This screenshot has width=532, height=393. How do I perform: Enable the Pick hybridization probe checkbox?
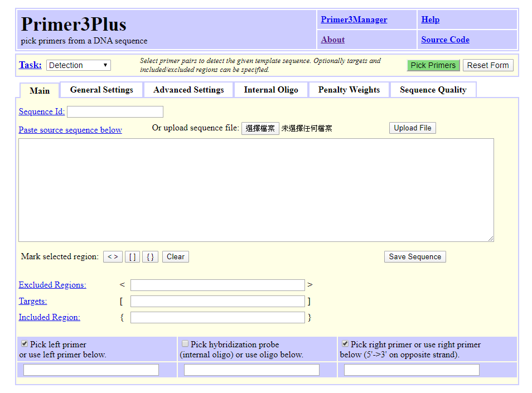pyautogui.click(x=185, y=344)
